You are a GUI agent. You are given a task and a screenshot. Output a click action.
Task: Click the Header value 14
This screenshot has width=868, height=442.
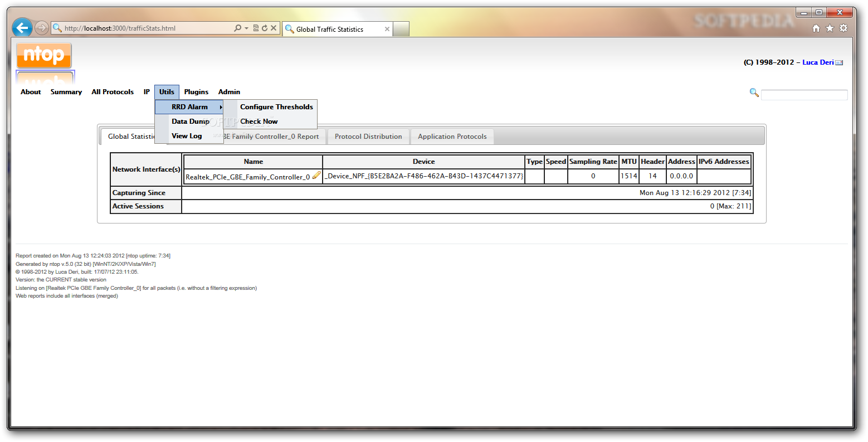click(652, 176)
